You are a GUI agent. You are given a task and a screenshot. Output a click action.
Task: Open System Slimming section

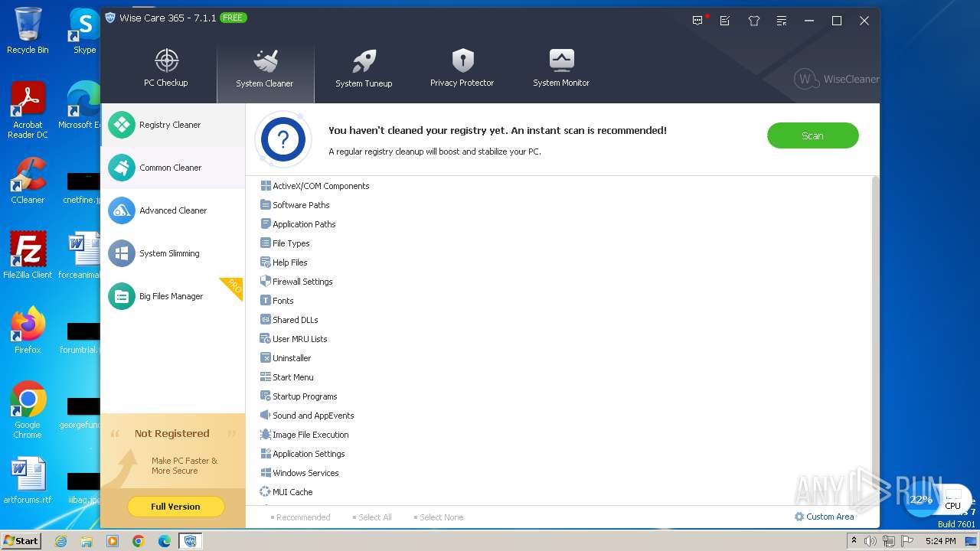tap(173, 253)
